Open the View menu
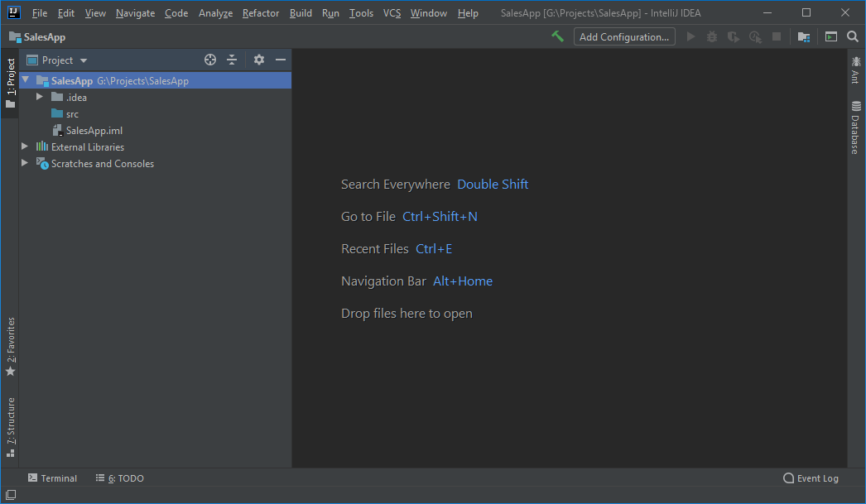 pos(95,12)
